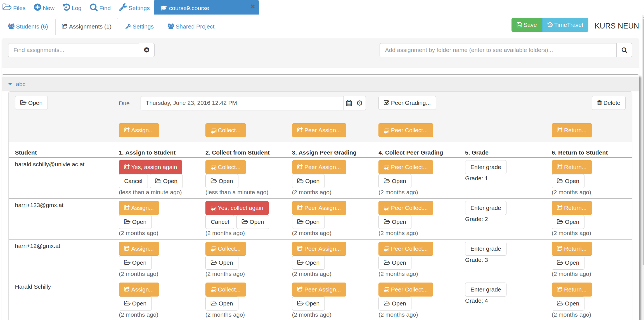The height and width of the screenshot is (320, 644).
Task: Click magnifier icon to search assignment folders
Action: (624, 50)
